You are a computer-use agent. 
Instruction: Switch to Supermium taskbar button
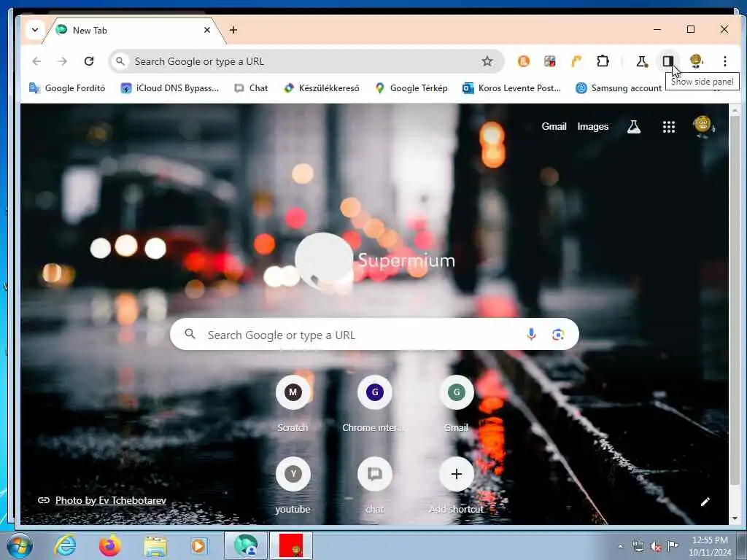click(x=246, y=545)
